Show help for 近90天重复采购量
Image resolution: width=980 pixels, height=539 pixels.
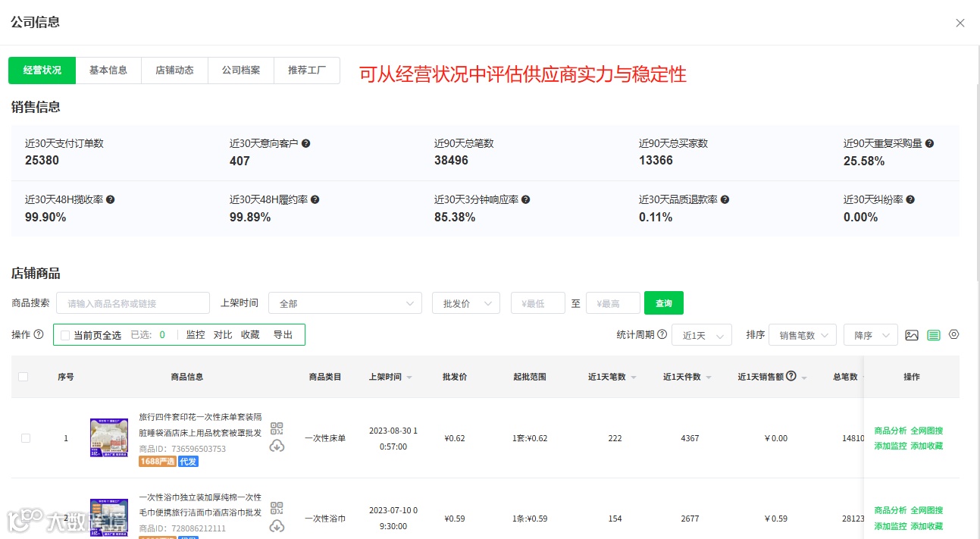929,143
